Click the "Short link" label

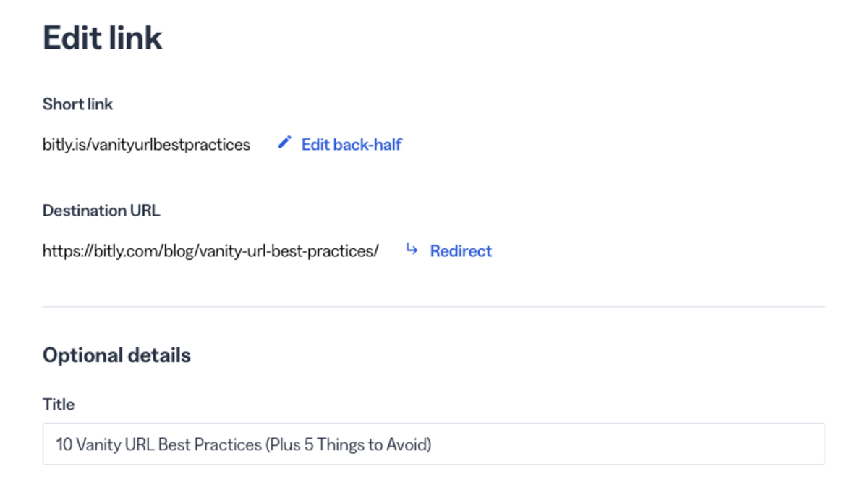pos(77,104)
